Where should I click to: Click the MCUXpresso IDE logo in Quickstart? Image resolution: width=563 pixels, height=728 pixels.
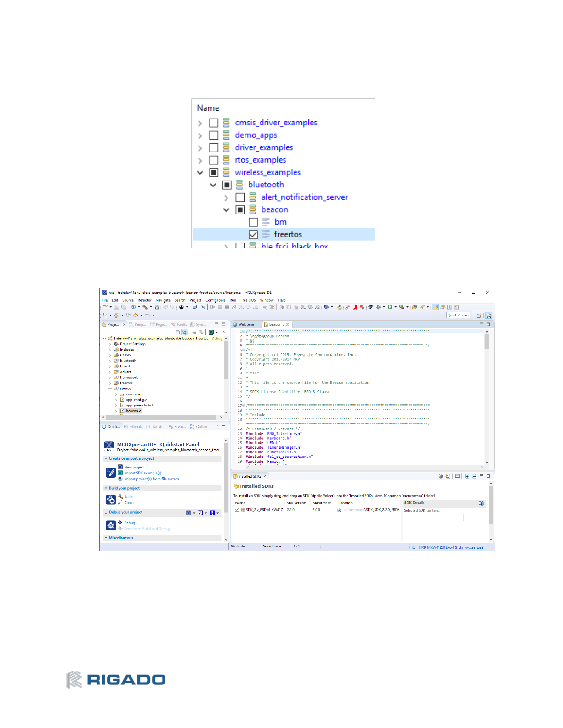[109, 446]
